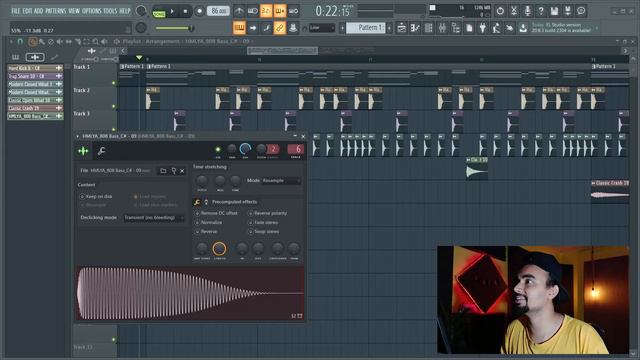
Task: Arm recording with the record button
Action: coord(199,11)
